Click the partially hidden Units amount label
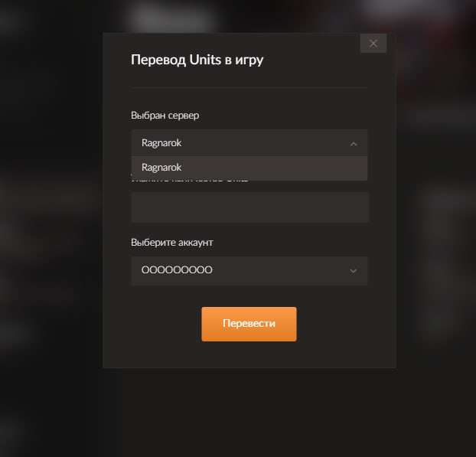 (190, 181)
